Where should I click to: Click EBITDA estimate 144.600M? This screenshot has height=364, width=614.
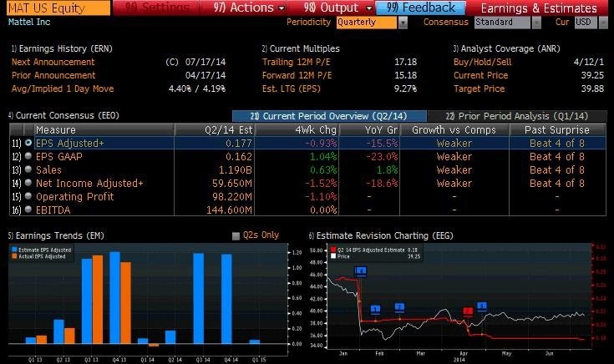229,210
